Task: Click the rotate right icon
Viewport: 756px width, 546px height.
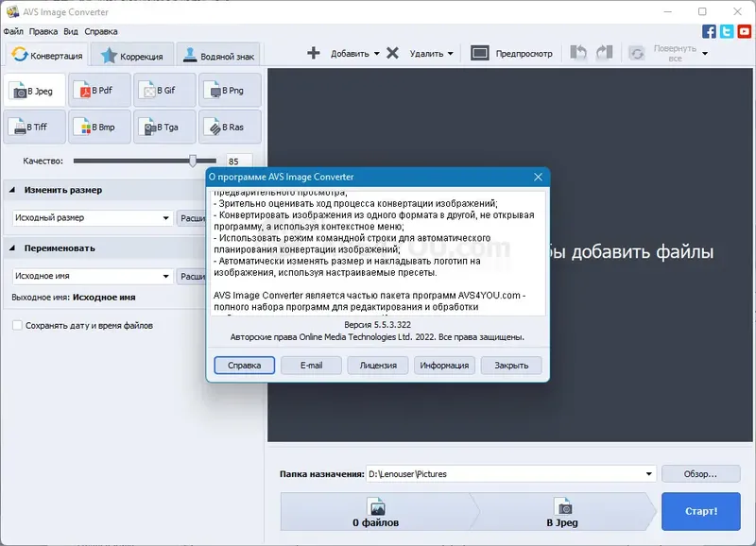Action: coord(604,53)
